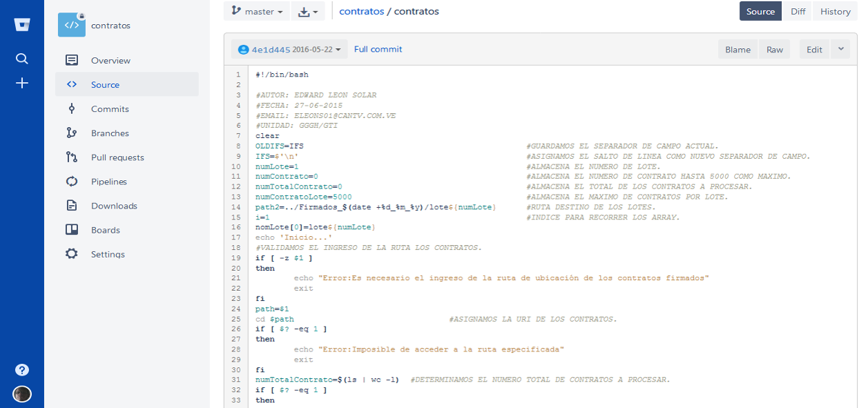Click the contratos repository avatar icon

click(72, 26)
